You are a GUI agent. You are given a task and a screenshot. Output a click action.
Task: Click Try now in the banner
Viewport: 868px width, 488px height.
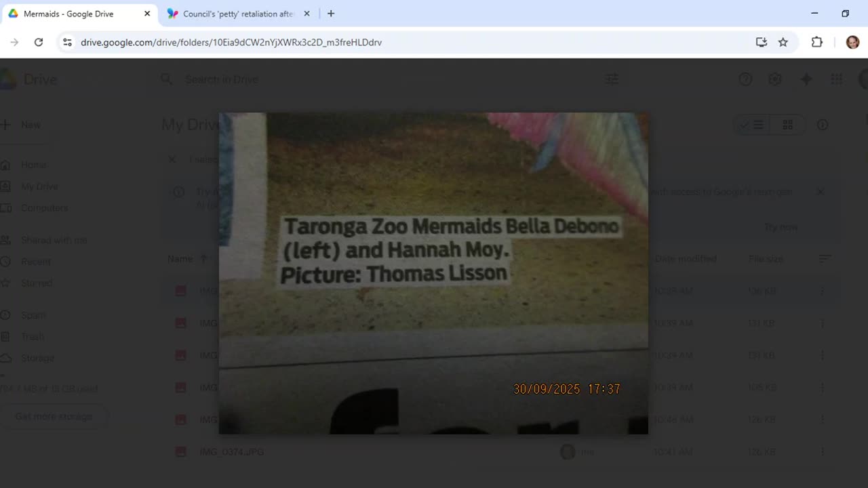[781, 227]
